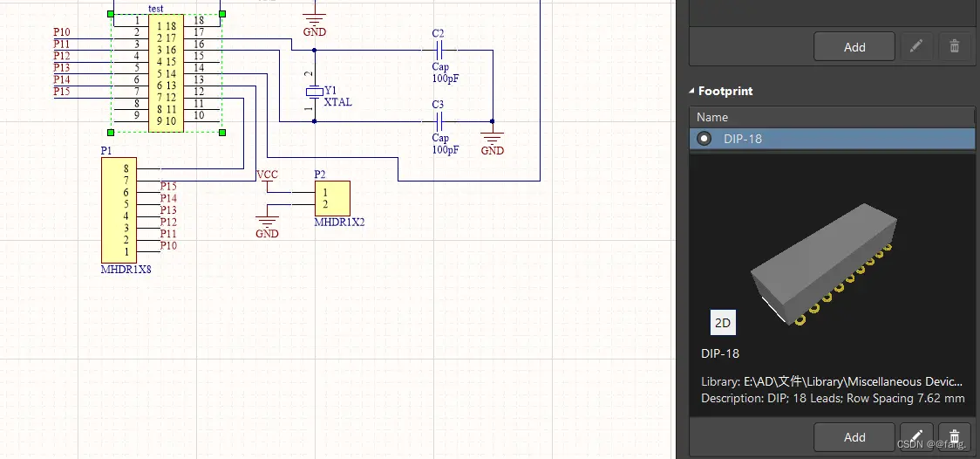Screen dimensions: 980x459
Task: Select the Y1 XTAL crystal symbol
Action: 313,93
